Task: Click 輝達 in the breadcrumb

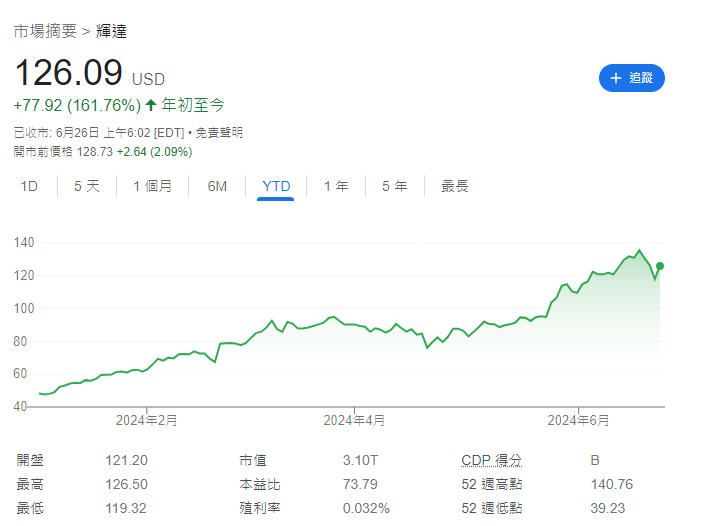Action: pos(111,31)
